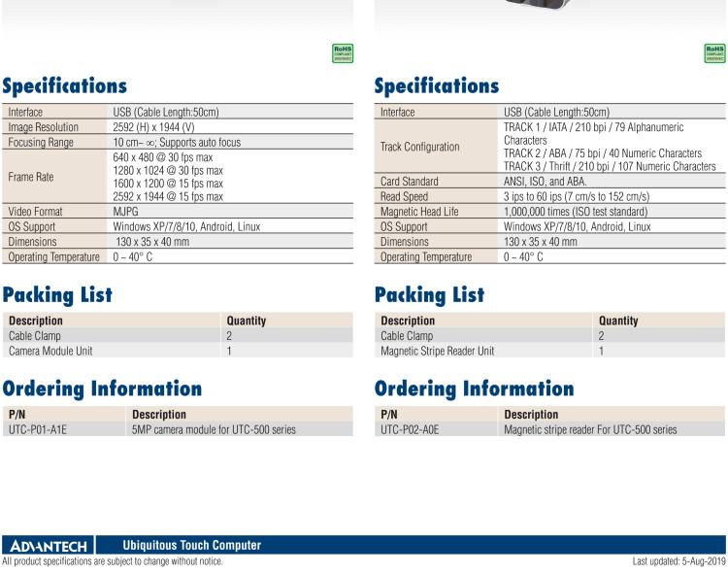This screenshot has height=574, width=728.
Task: Click the RoHS badge above the Track Configuration table
Action: (x=714, y=53)
